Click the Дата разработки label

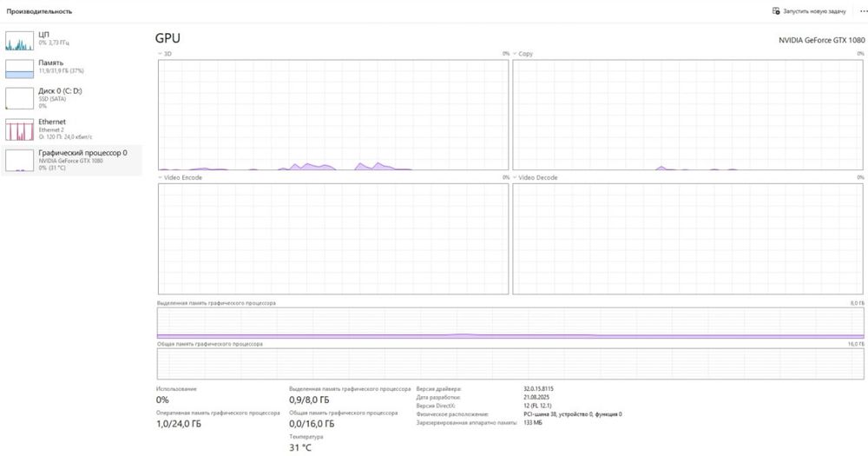tap(438, 397)
